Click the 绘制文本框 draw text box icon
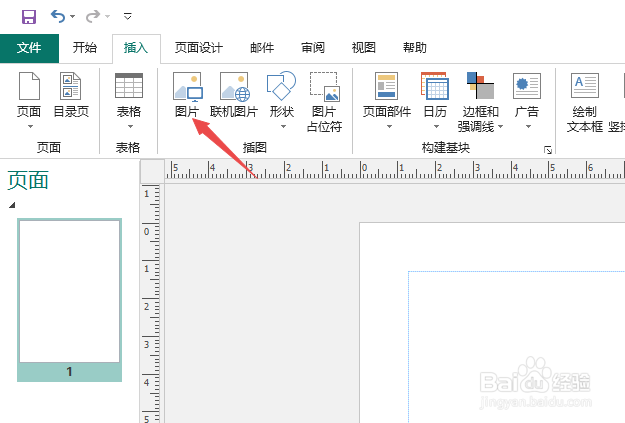The image size is (625, 423). point(585,85)
